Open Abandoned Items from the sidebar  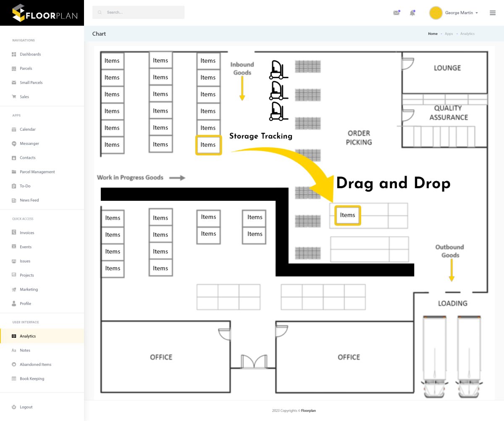[x=35, y=364]
